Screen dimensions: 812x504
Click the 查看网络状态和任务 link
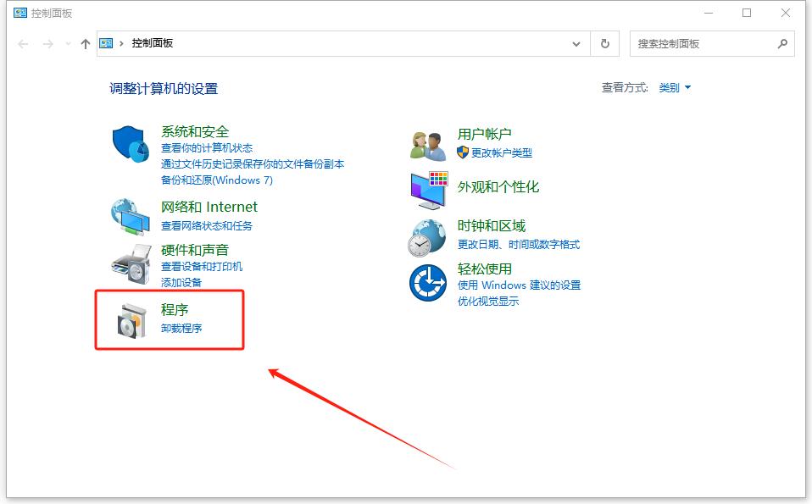(x=207, y=225)
